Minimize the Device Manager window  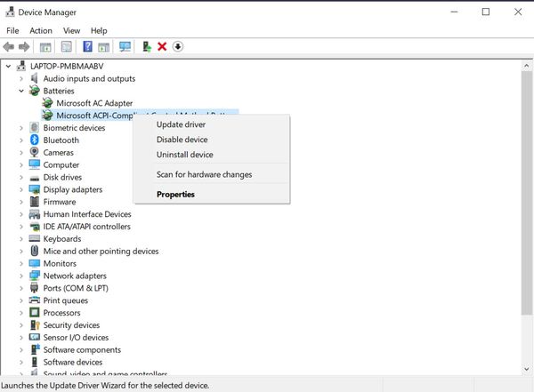(454, 12)
